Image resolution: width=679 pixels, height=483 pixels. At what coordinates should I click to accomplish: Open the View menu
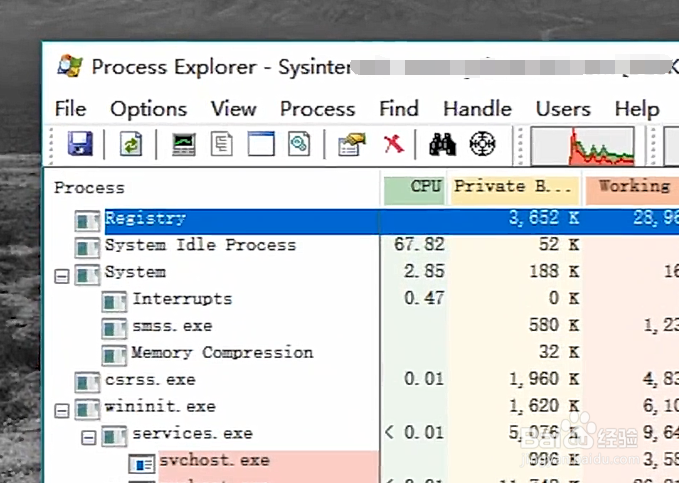click(x=233, y=108)
